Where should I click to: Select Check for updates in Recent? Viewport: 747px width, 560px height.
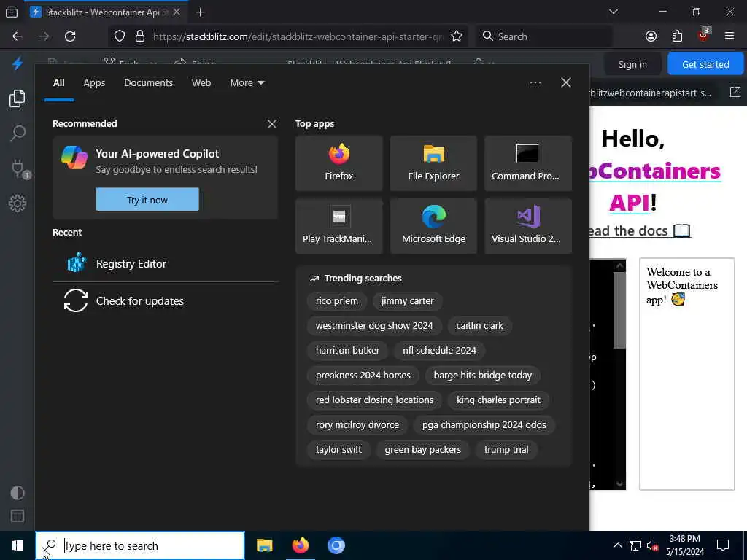pyautogui.click(x=166, y=301)
